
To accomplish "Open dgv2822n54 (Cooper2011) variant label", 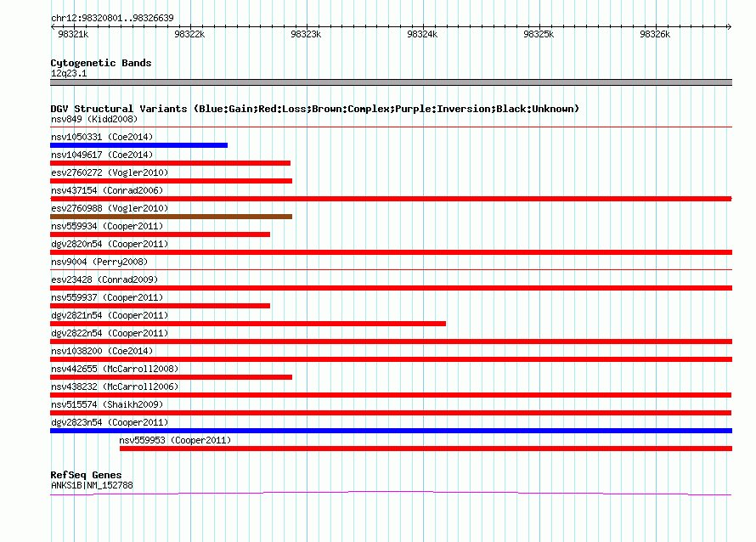I will pyautogui.click(x=110, y=333).
